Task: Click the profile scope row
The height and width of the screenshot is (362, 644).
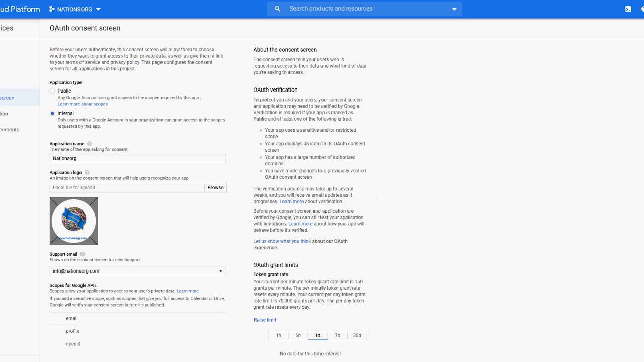Action: [137, 331]
